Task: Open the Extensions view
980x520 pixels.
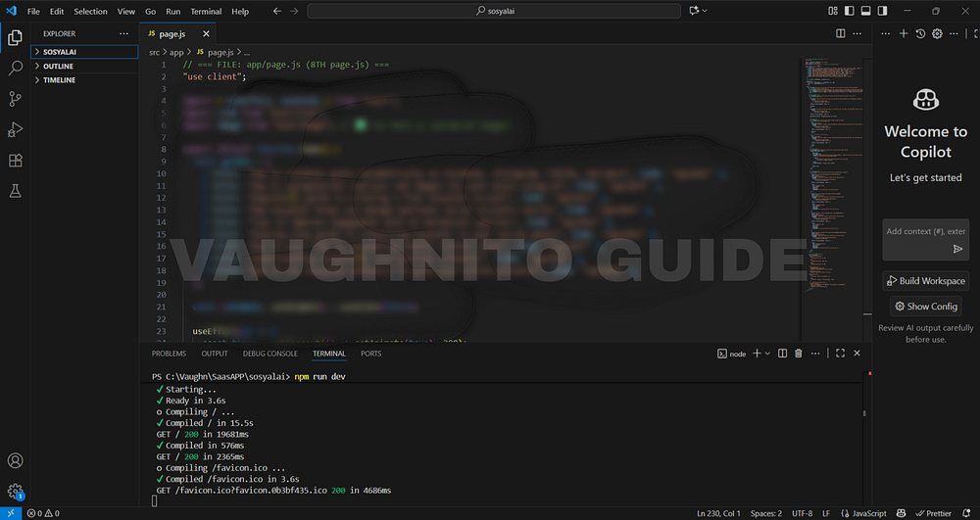Action: tap(15, 161)
